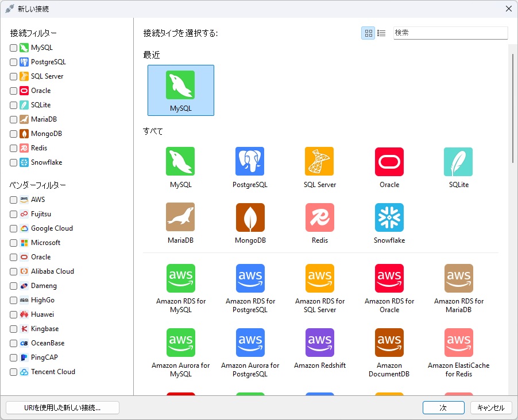
Task: Switch to grid icon view
Action: [368, 33]
